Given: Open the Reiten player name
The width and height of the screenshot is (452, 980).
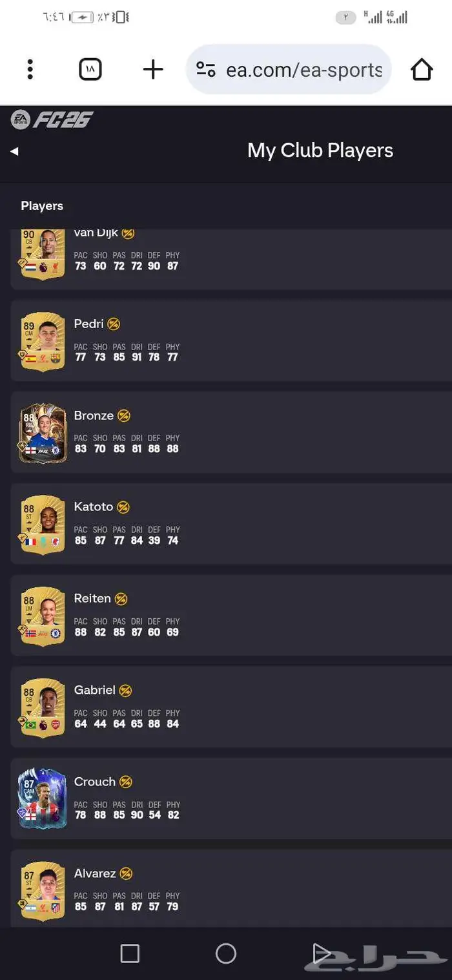Looking at the screenshot, I should pyautogui.click(x=92, y=599).
